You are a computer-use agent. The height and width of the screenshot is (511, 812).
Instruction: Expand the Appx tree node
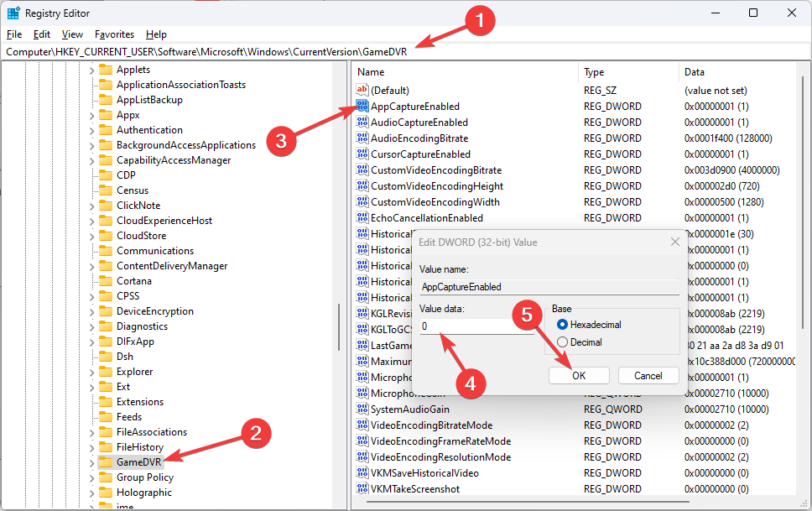point(91,115)
